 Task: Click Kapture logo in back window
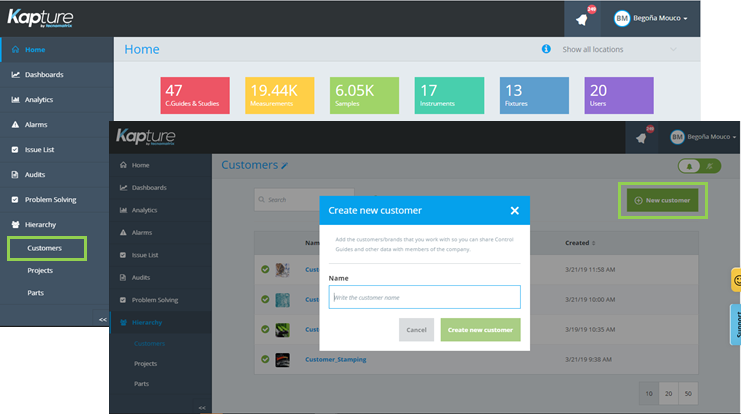(40, 18)
